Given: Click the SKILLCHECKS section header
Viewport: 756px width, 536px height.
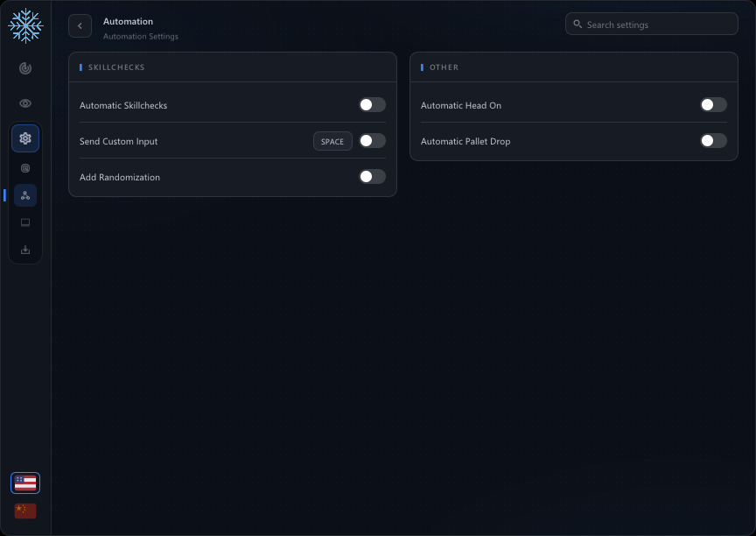Looking at the screenshot, I should click(x=116, y=67).
